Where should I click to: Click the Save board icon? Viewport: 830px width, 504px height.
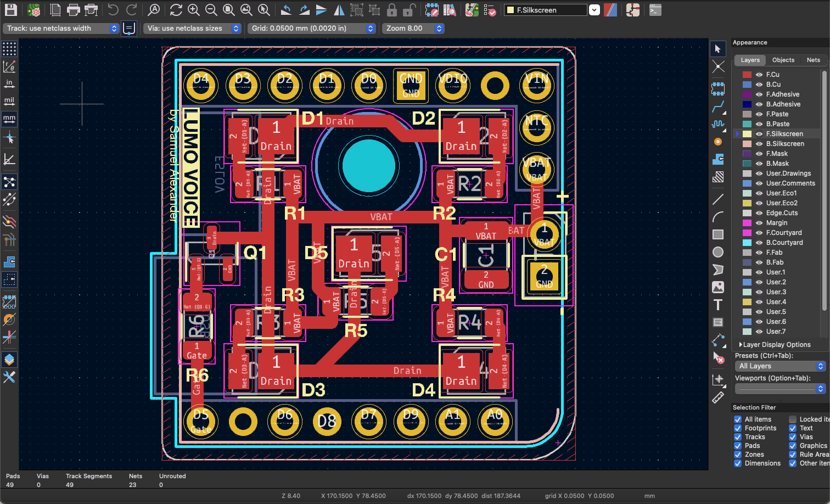tap(10, 10)
